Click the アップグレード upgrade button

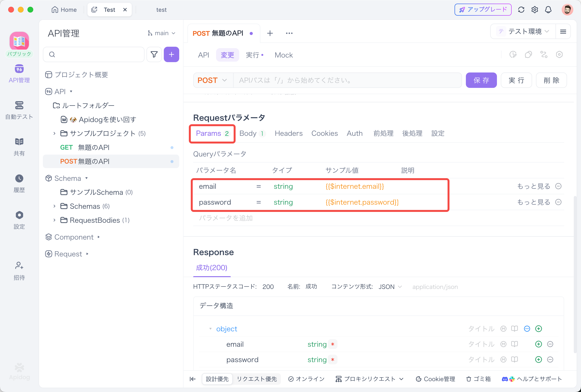(x=483, y=10)
